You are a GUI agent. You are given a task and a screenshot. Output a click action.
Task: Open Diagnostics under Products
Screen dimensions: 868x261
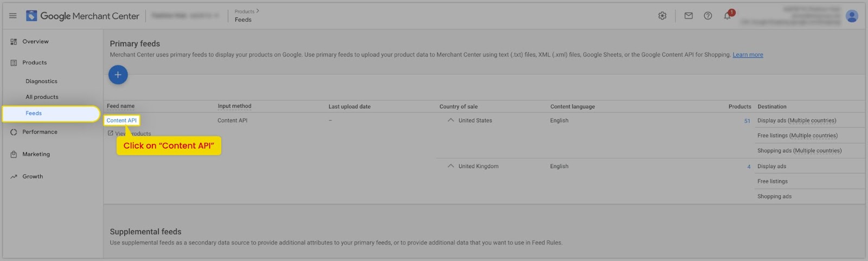click(41, 81)
